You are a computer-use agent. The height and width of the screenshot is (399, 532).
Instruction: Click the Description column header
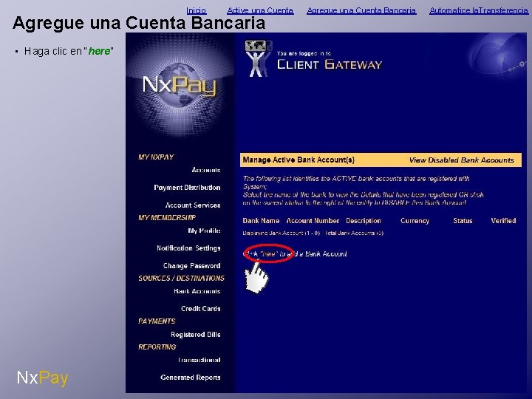click(364, 221)
